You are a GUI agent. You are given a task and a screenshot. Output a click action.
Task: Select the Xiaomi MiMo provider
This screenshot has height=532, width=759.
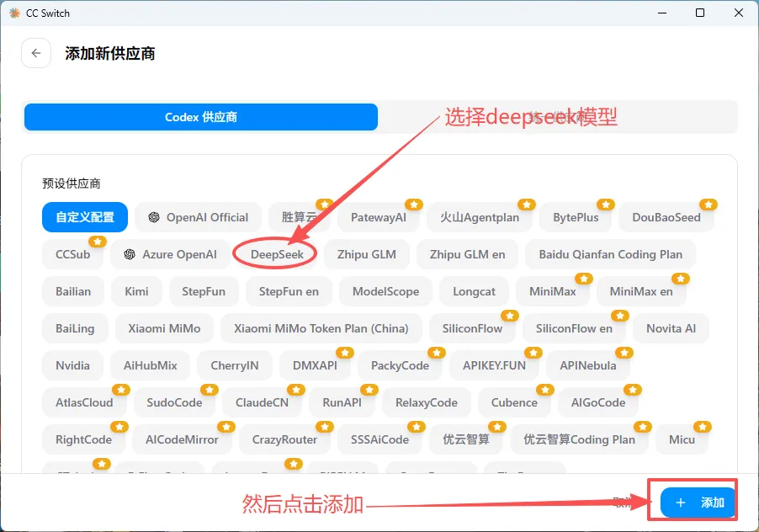(x=164, y=328)
